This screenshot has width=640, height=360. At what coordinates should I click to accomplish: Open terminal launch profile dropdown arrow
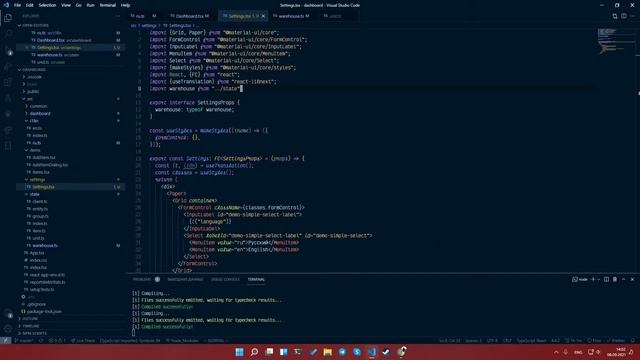598,279
